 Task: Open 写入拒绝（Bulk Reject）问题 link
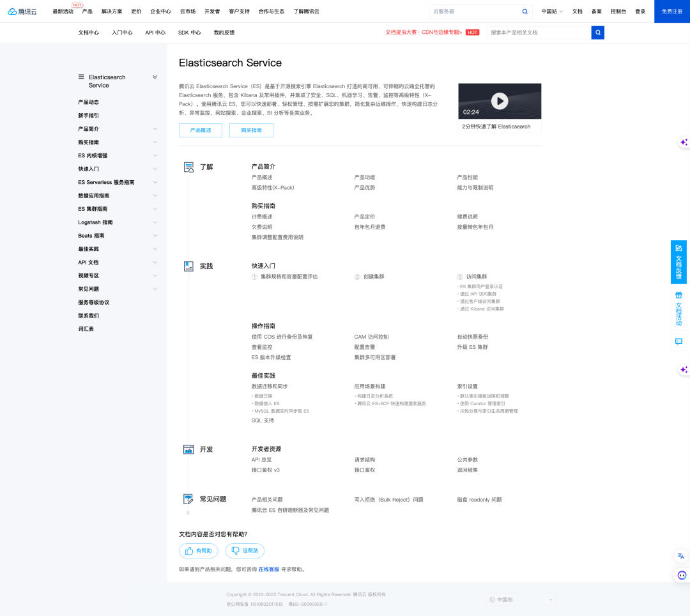(388, 500)
